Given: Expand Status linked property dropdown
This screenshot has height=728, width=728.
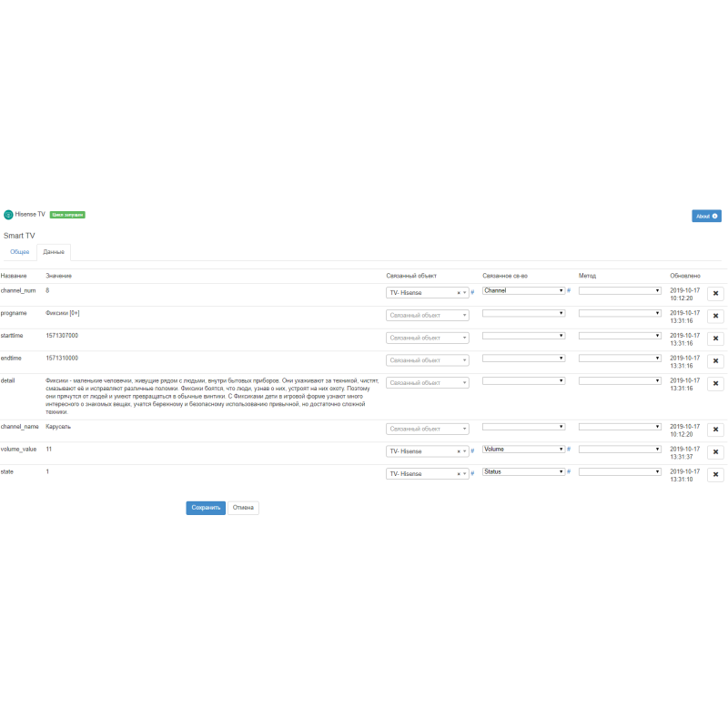Looking at the screenshot, I should coord(523,471).
